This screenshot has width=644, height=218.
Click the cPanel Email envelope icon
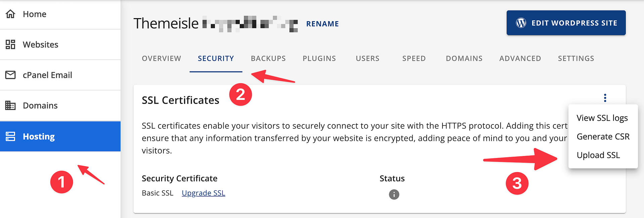pos(10,75)
